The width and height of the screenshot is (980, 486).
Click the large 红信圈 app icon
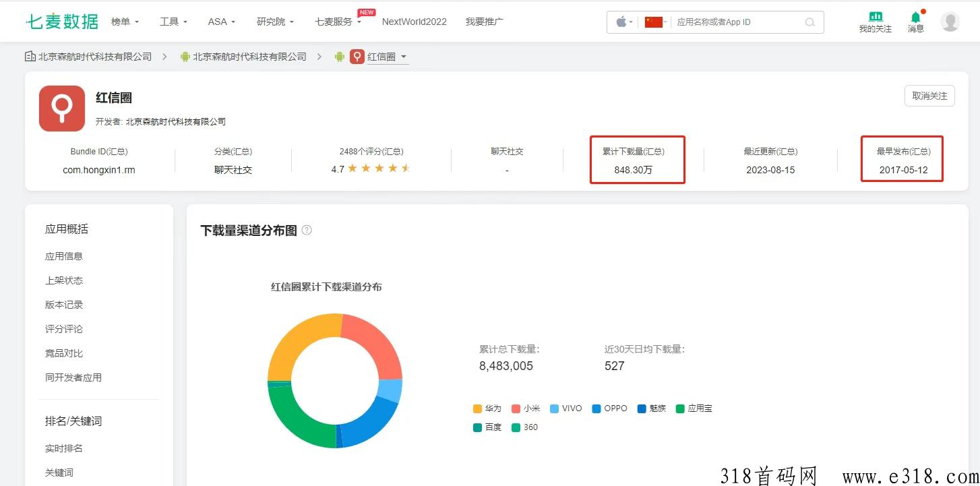click(x=62, y=109)
